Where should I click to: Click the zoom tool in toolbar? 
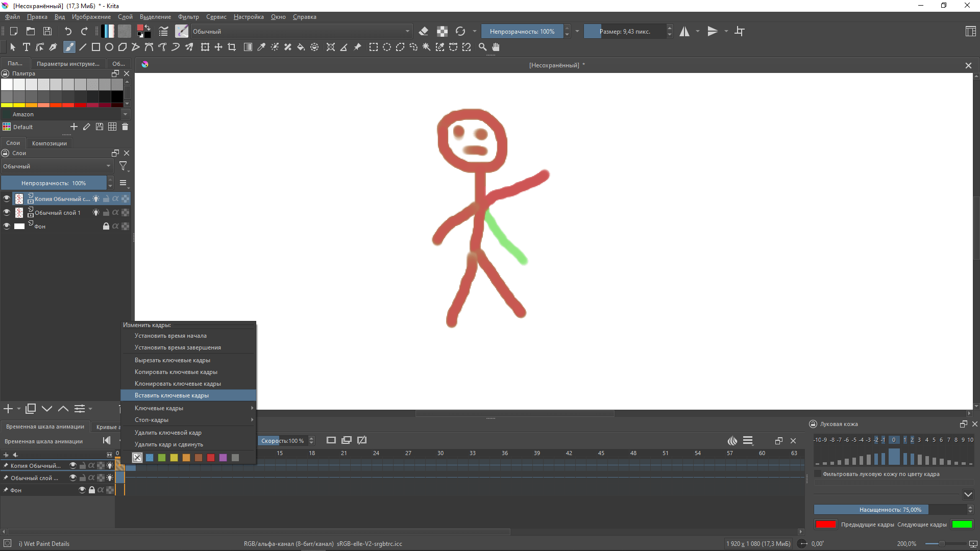(x=484, y=47)
